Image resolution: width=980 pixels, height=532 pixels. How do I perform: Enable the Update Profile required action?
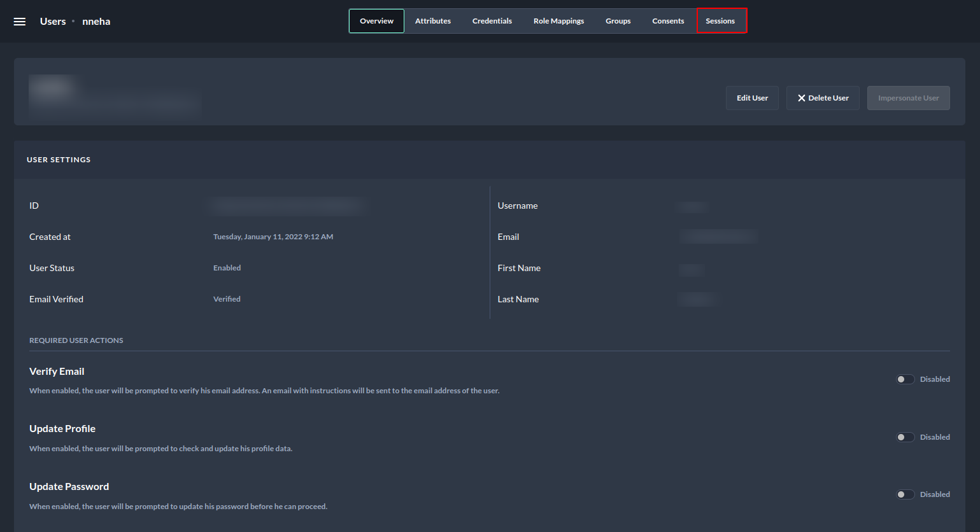click(x=905, y=437)
